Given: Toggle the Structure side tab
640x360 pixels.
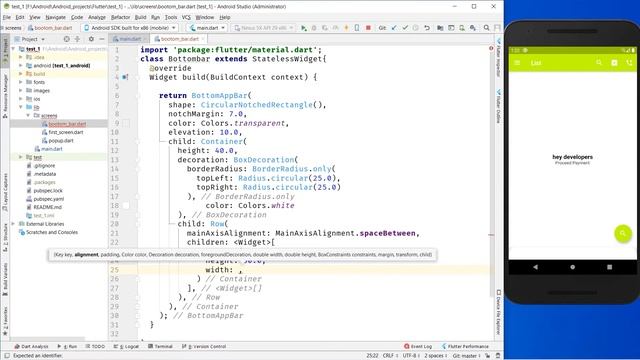Looking at the screenshot, I should [5, 238].
